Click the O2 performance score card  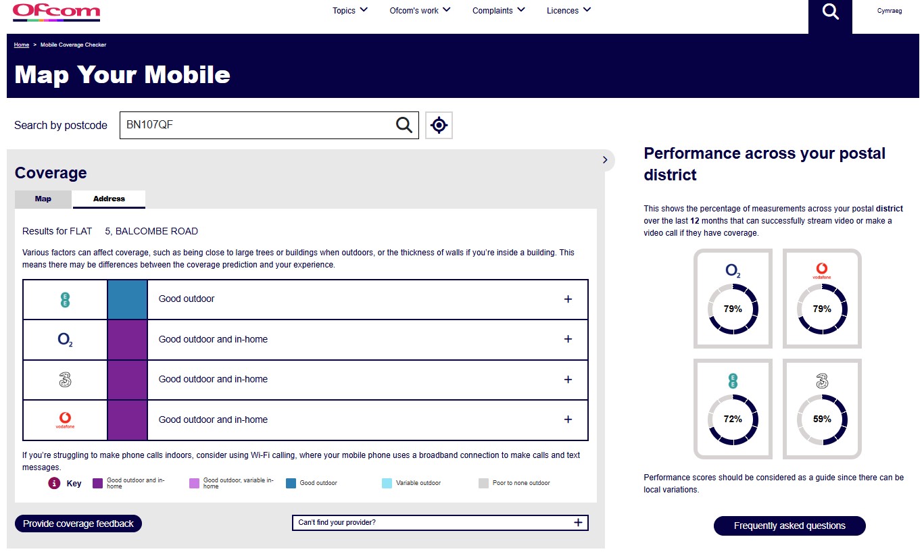[x=733, y=299]
